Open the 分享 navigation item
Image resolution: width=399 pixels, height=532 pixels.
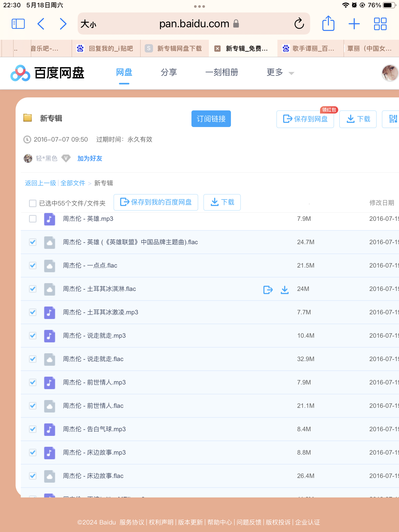click(x=169, y=72)
